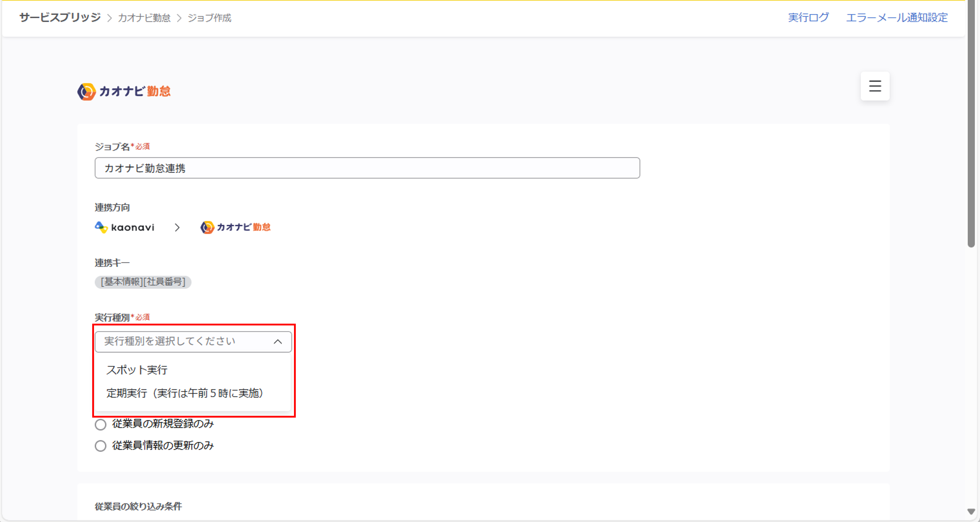Click the ジョブ名 input field
Screen dimensions: 980x522
point(367,168)
